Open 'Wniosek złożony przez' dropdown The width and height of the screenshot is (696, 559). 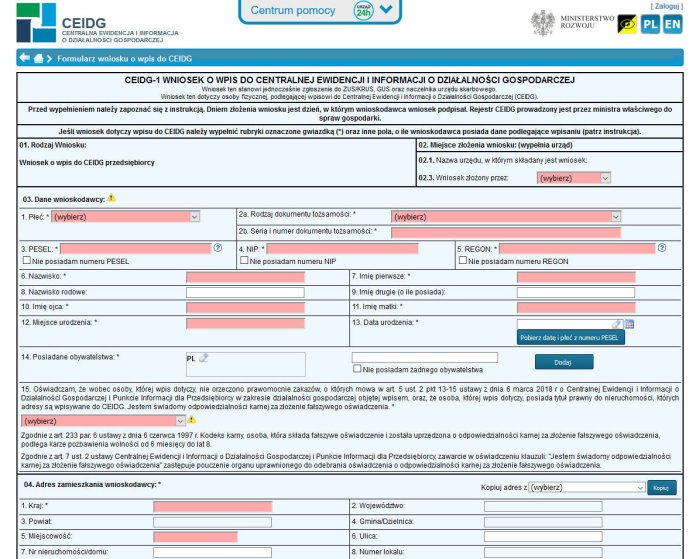tap(573, 178)
